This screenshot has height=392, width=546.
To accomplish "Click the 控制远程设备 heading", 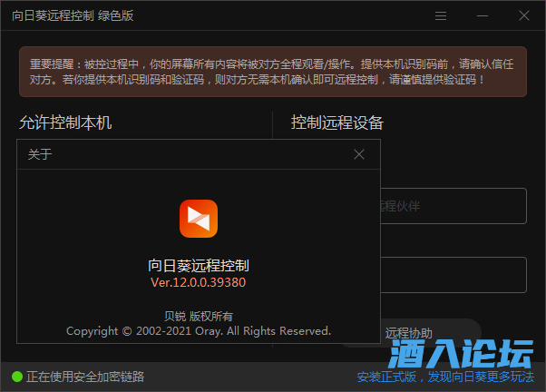I will coord(337,122).
